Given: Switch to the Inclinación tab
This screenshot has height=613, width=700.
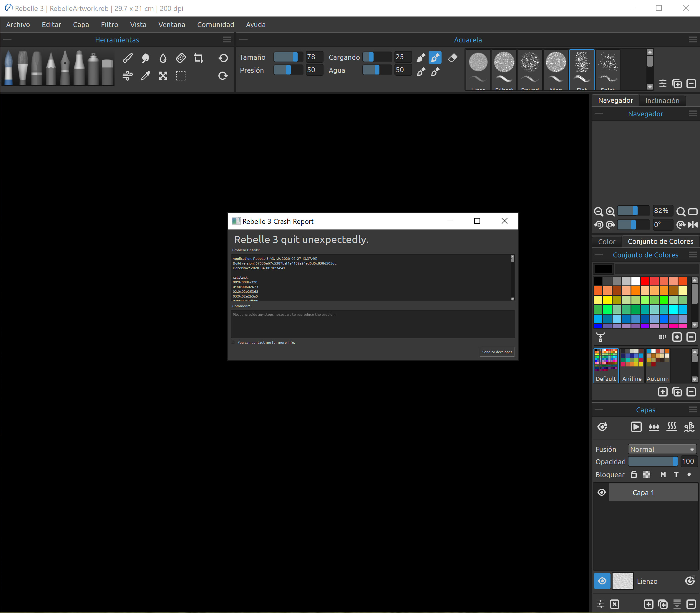Looking at the screenshot, I should (x=662, y=100).
